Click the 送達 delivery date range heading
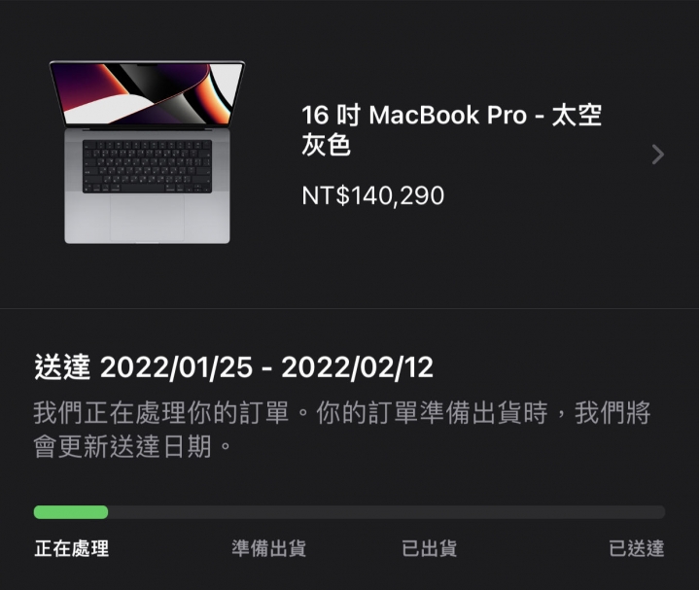Viewport: 700px width, 590px height. (x=233, y=367)
